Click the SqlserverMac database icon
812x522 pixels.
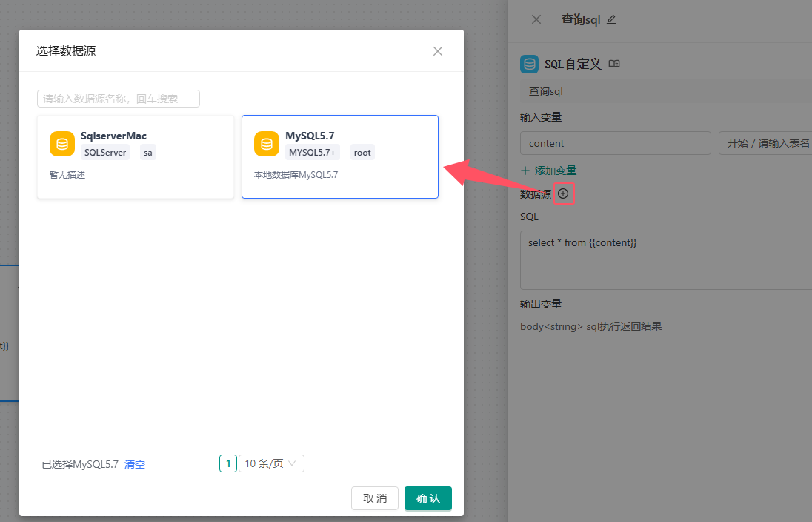pyautogui.click(x=62, y=144)
